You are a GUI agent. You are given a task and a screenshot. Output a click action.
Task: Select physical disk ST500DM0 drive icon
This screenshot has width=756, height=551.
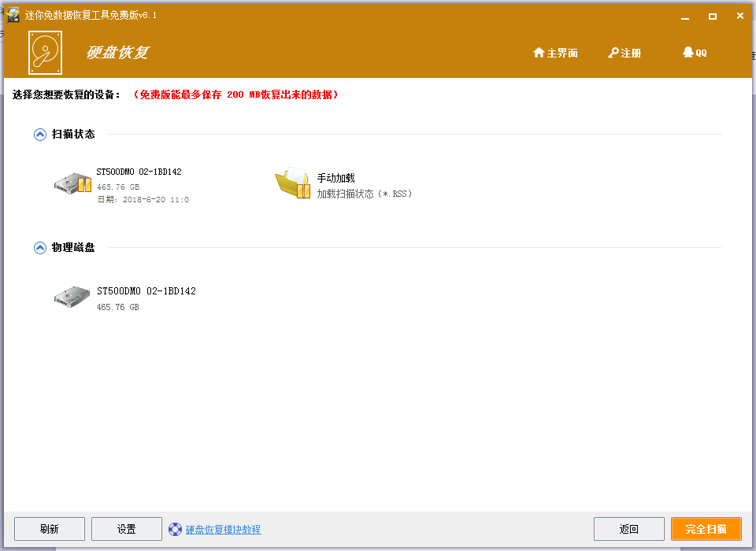point(72,297)
